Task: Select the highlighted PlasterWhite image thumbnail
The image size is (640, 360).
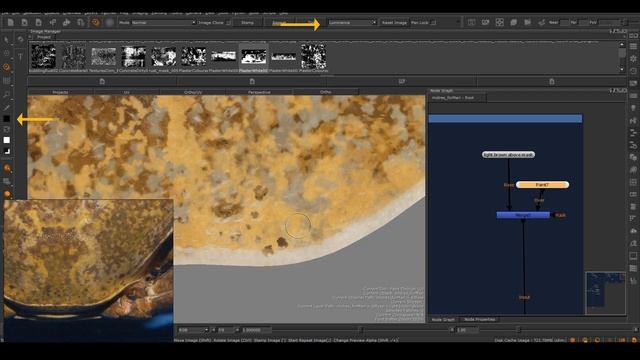Action: tap(253, 57)
